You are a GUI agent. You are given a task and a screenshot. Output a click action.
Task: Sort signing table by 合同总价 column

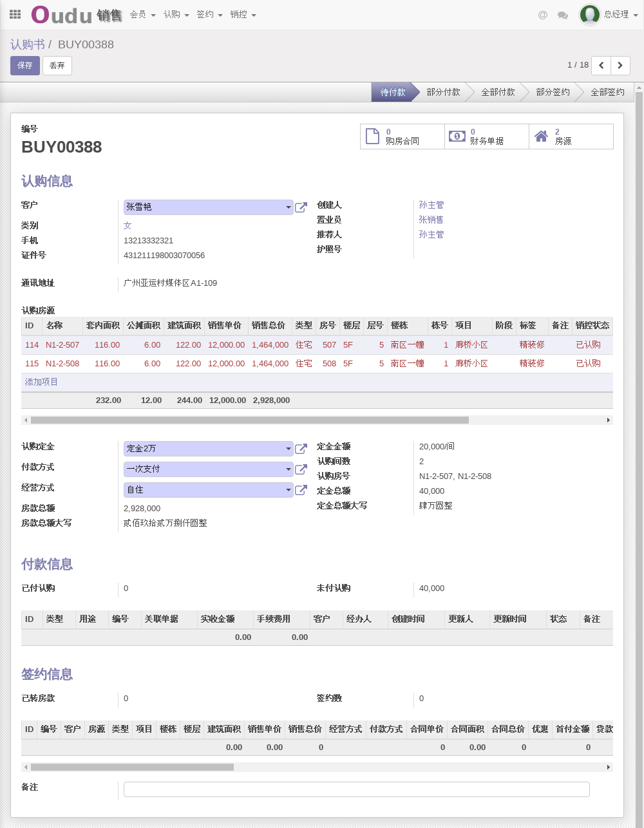click(508, 729)
